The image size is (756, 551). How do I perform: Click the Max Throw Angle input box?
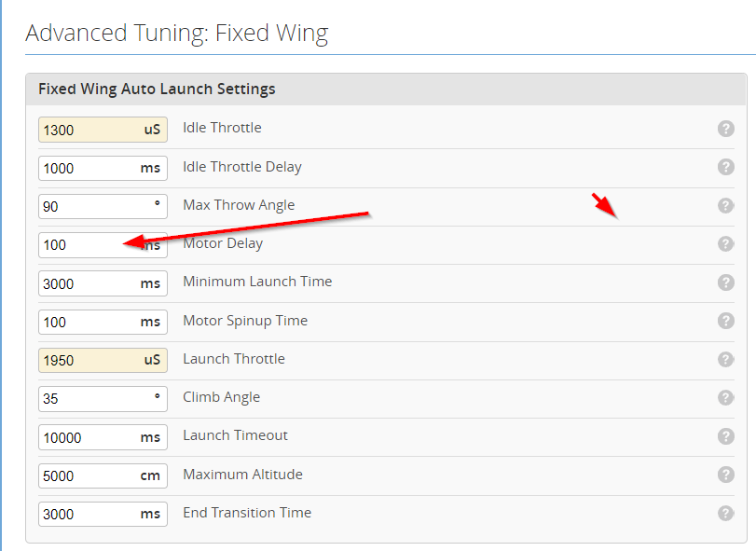[103, 206]
